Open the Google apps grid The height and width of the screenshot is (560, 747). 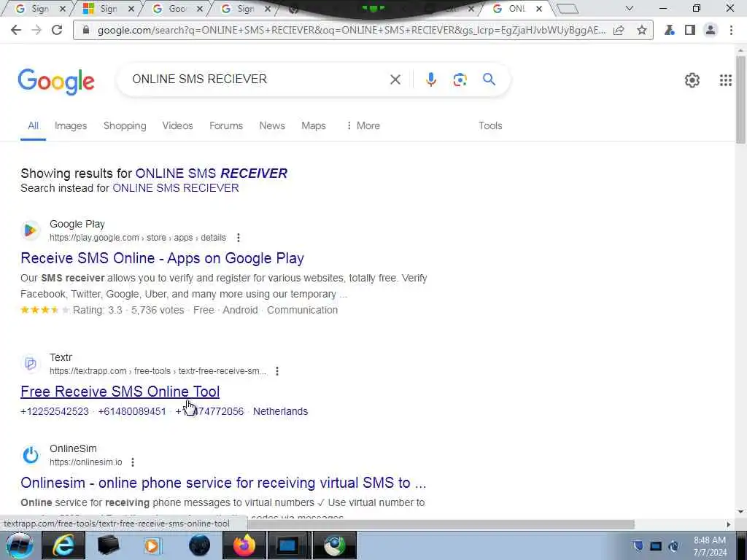(726, 80)
